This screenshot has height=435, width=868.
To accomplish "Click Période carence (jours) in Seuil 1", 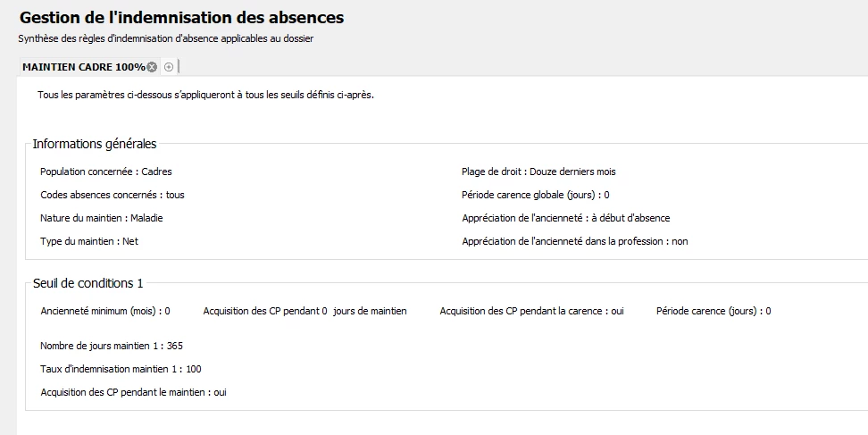I will [x=714, y=311].
